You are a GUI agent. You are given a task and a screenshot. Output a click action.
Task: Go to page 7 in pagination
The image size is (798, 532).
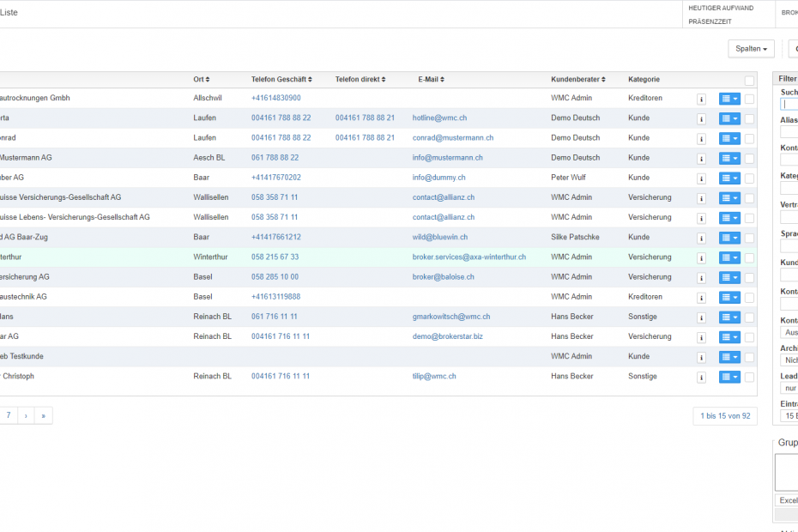pos(9,415)
